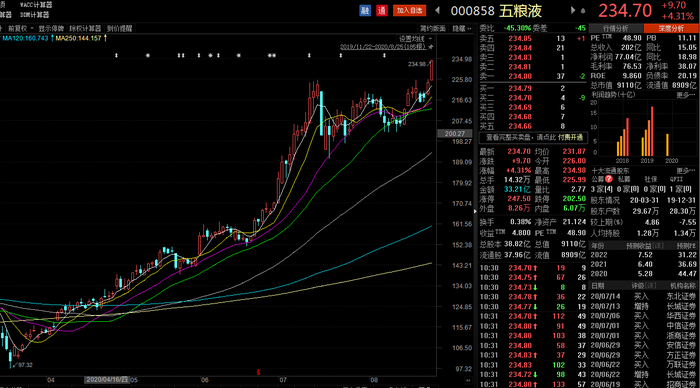Switch to the 行情分析 tab
The width and height of the screenshot is (700, 388).
(x=616, y=28)
